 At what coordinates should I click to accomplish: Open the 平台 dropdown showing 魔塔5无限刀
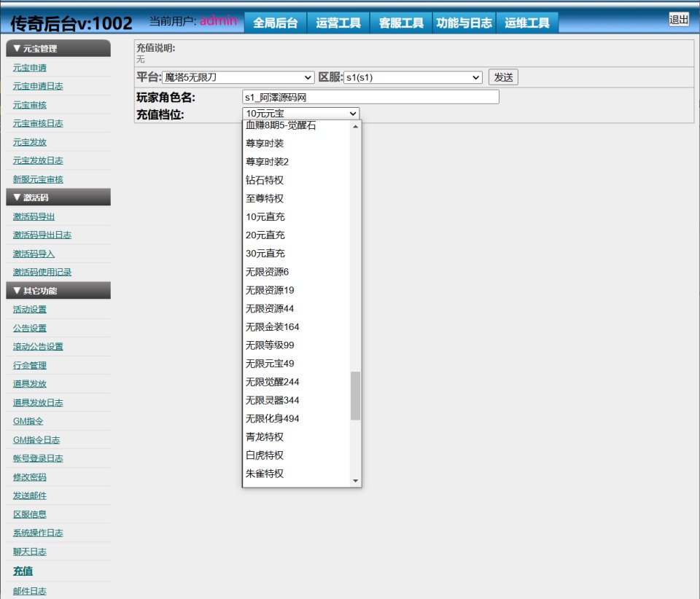[x=238, y=77]
